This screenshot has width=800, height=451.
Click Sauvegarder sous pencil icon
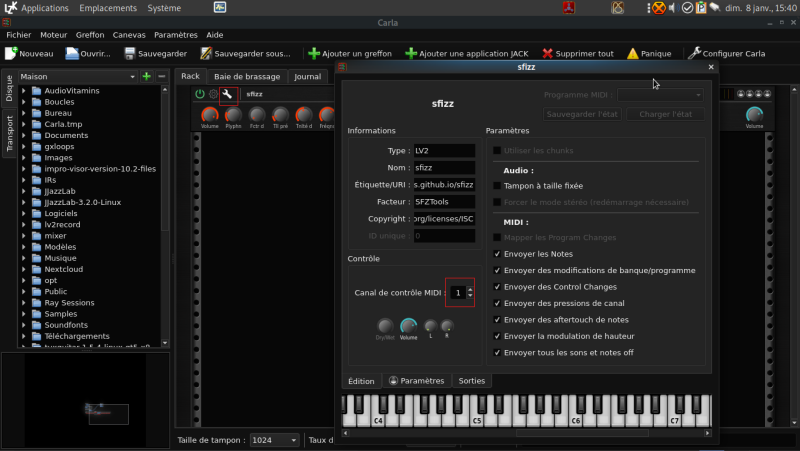coord(206,54)
